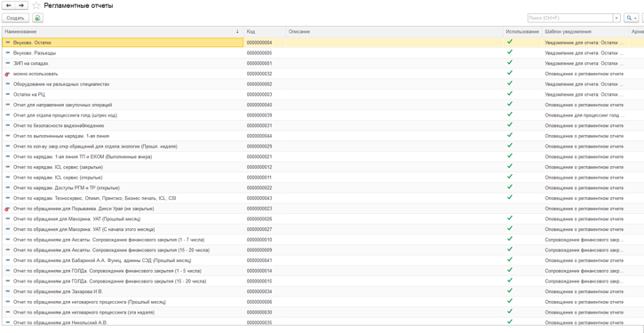Viewport: 644px width, 333px height.
Task: Click the row icon of нетоварного процессинга (эта неделя) report
Action: point(8,312)
